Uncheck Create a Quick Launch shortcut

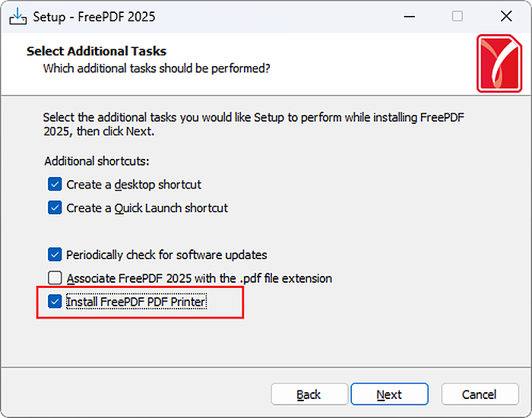[x=55, y=207]
